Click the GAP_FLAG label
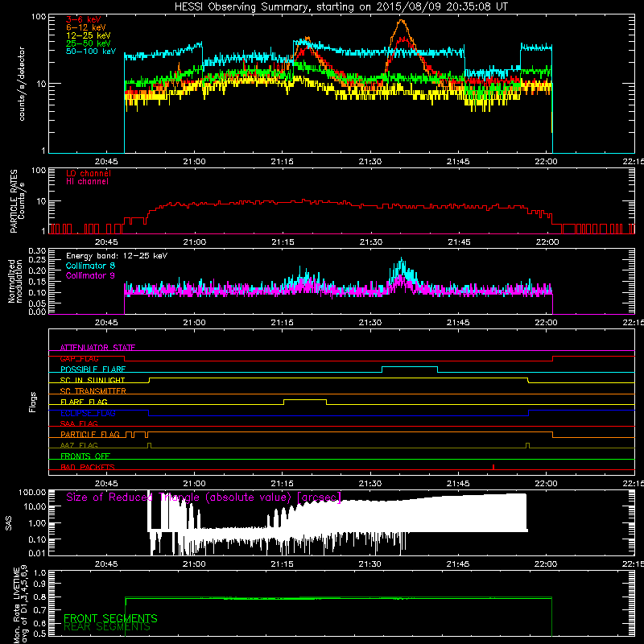 point(79,358)
